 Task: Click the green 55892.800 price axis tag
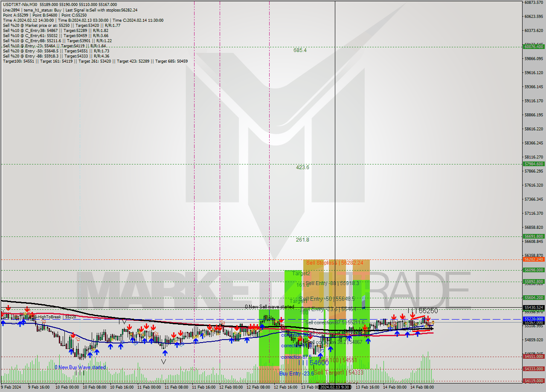pyautogui.click(x=534, y=282)
